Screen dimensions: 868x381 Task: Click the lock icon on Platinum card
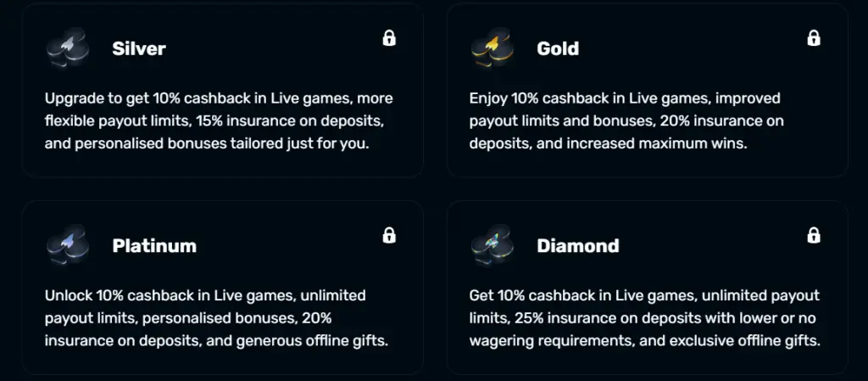coord(389,235)
